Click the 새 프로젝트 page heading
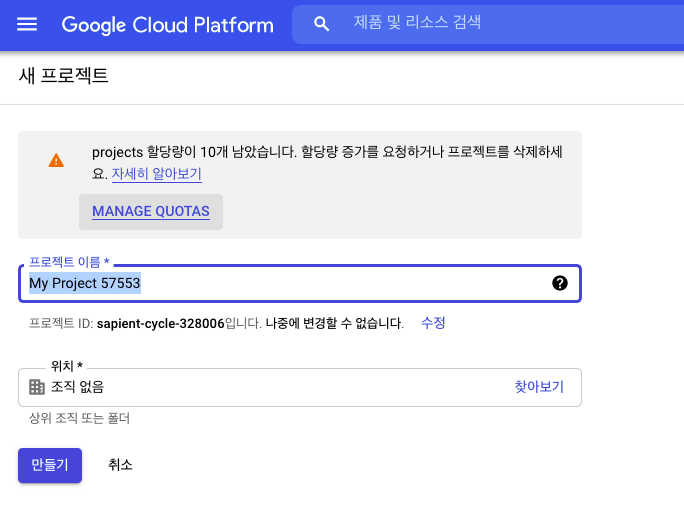 (x=63, y=75)
